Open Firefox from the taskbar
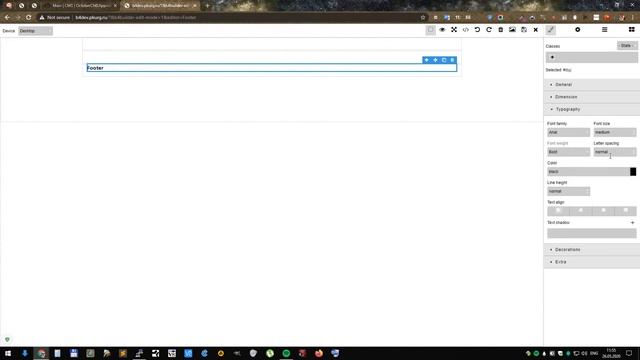The width and height of the screenshot is (640, 360). (x=319, y=353)
